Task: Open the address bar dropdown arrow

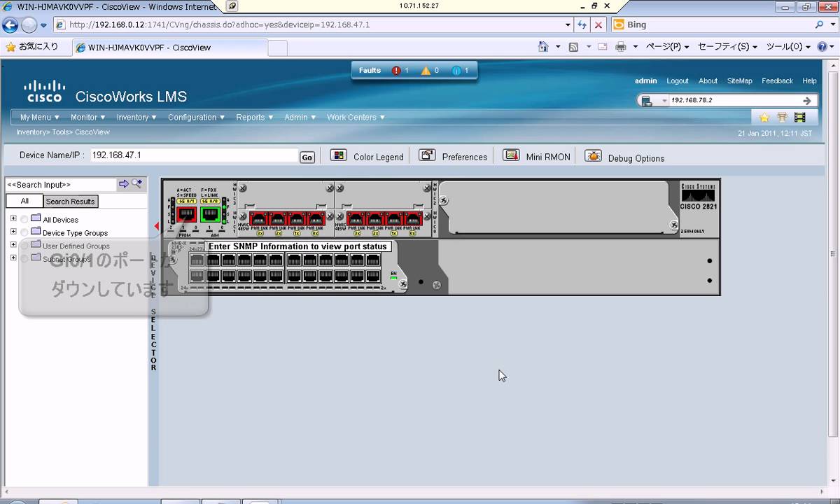Action: click(568, 24)
